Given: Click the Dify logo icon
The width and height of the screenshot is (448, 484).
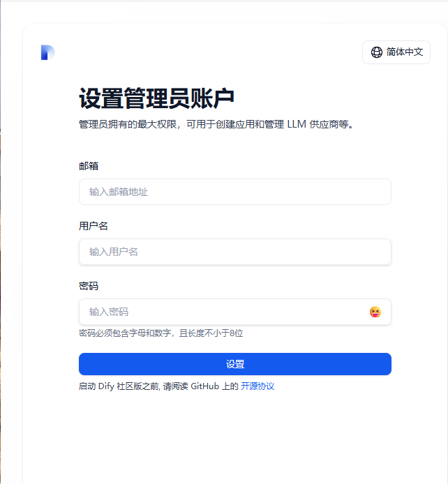Looking at the screenshot, I should 48,52.
